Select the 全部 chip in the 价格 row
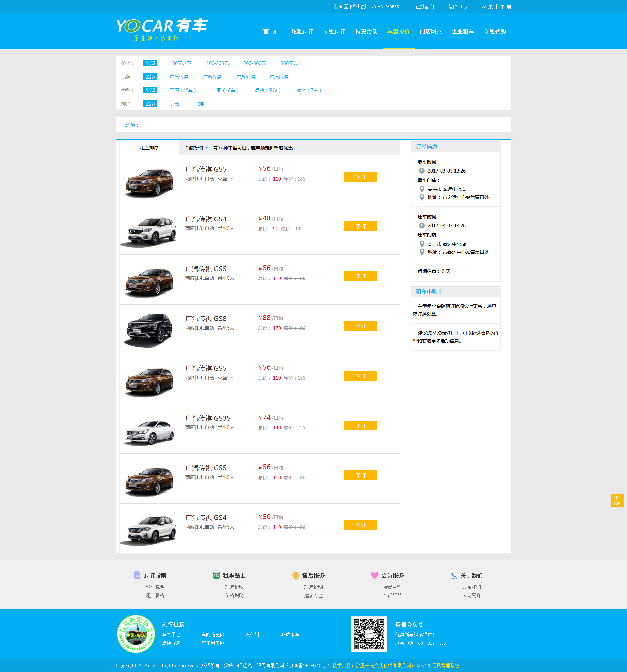The image size is (627, 672). (x=150, y=63)
